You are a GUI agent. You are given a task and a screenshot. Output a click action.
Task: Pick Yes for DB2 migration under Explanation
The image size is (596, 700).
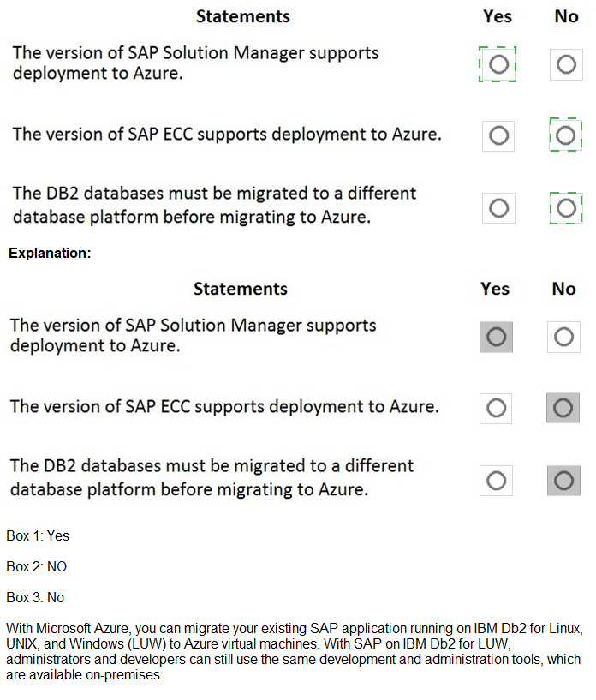tap(496, 480)
